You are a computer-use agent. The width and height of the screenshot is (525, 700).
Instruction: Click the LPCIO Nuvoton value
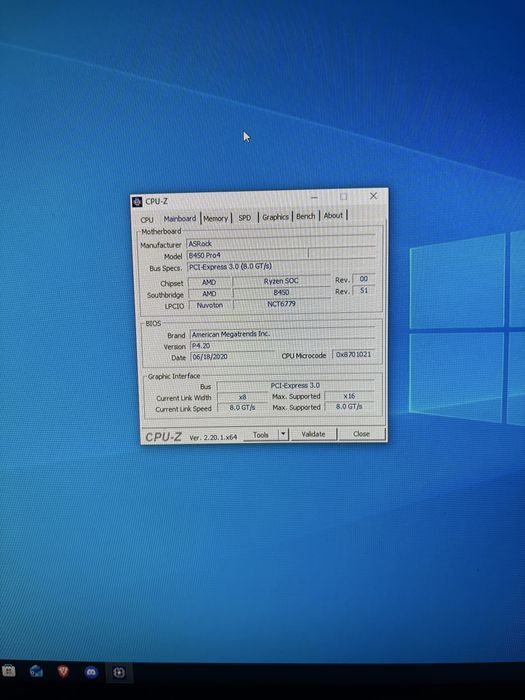click(x=210, y=305)
